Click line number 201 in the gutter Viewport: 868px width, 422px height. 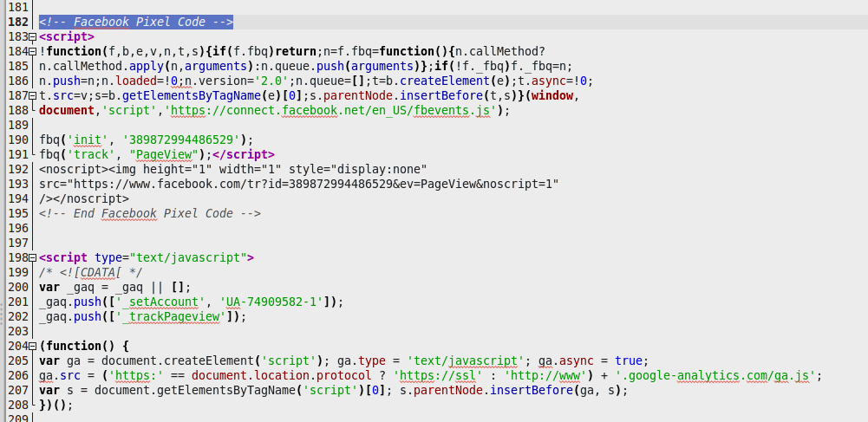(x=19, y=302)
